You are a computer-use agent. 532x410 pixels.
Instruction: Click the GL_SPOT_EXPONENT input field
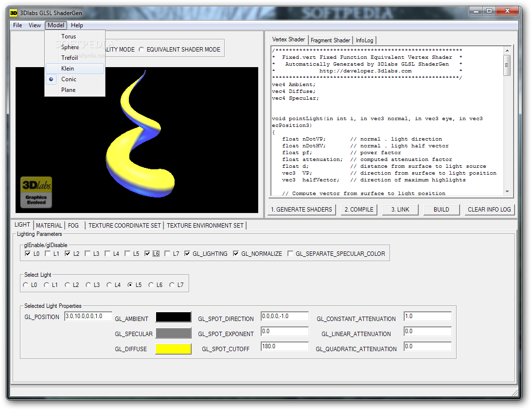284,331
